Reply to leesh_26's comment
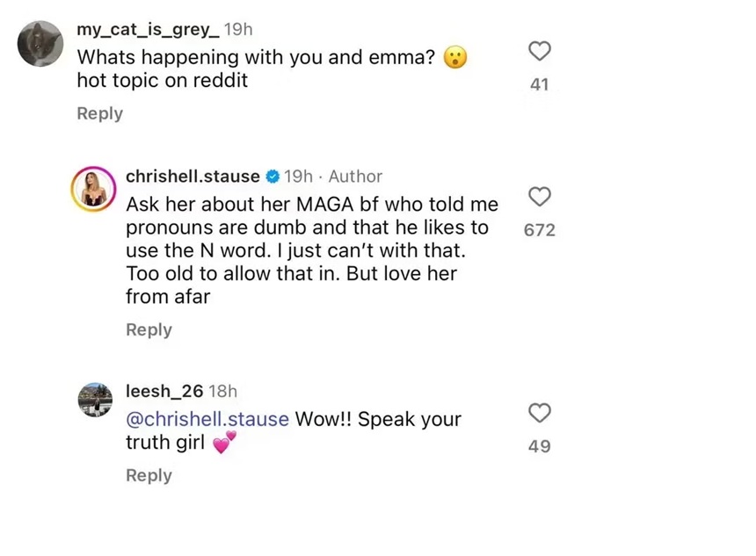Viewport: 756px width, 556px height. coord(149,475)
